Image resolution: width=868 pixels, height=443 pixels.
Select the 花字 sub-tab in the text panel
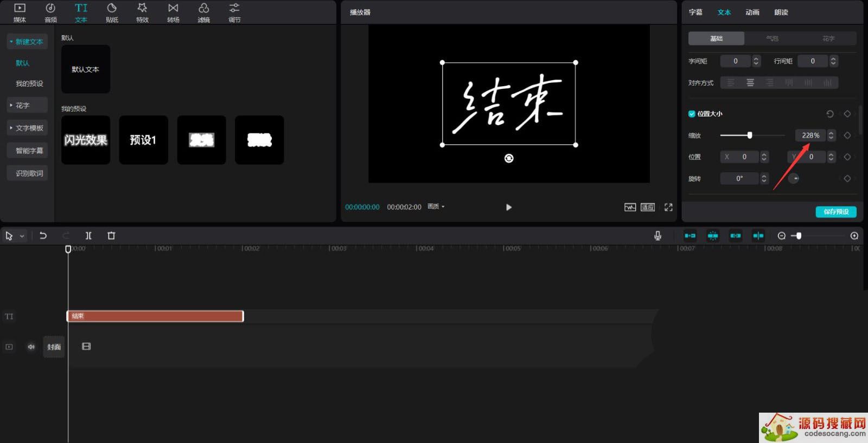(x=828, y=38)
